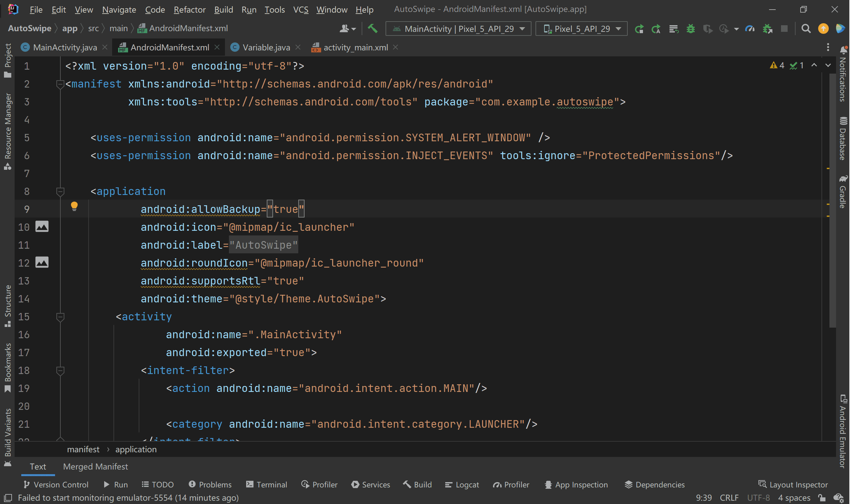Rerun app with the green restart icon

tap(639, 29)
